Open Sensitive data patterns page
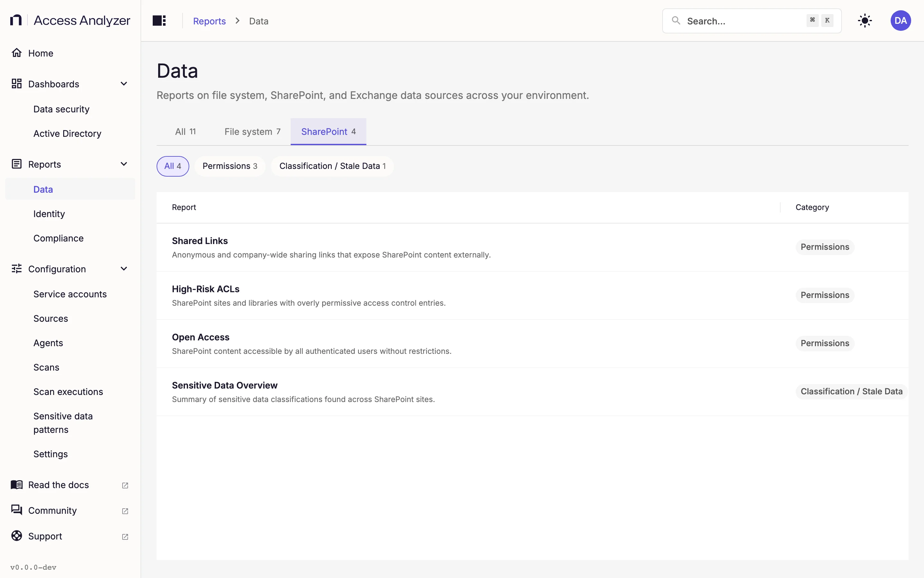The image size is (924, 578). pyautogui.click(x=70, y=423)
